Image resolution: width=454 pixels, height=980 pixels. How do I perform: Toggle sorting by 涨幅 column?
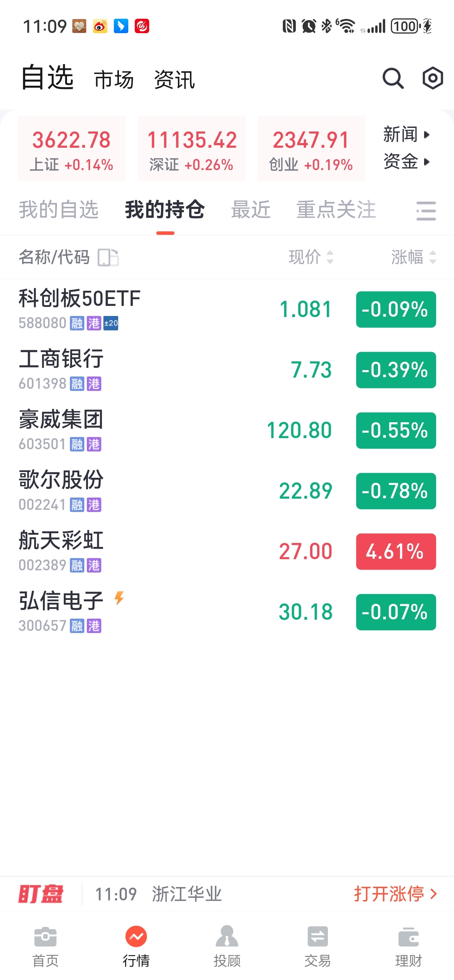coord(413,257)
